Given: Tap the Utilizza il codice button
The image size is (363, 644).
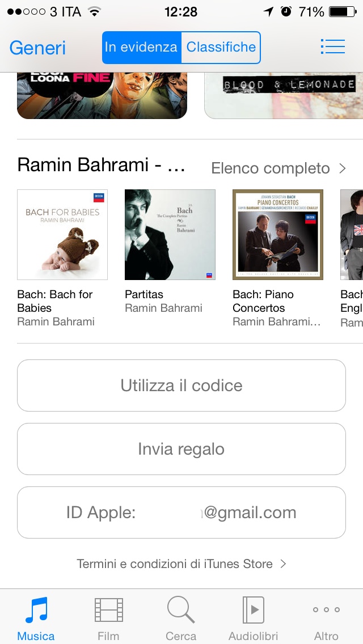Looking at the screenshot, I should [x=181, y=385].
